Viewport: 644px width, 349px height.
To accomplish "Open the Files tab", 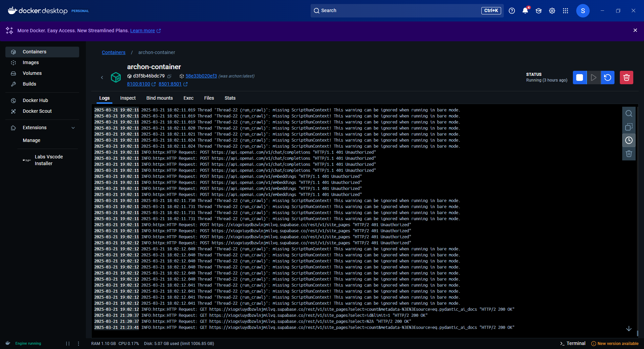I will tap(209, 98).
